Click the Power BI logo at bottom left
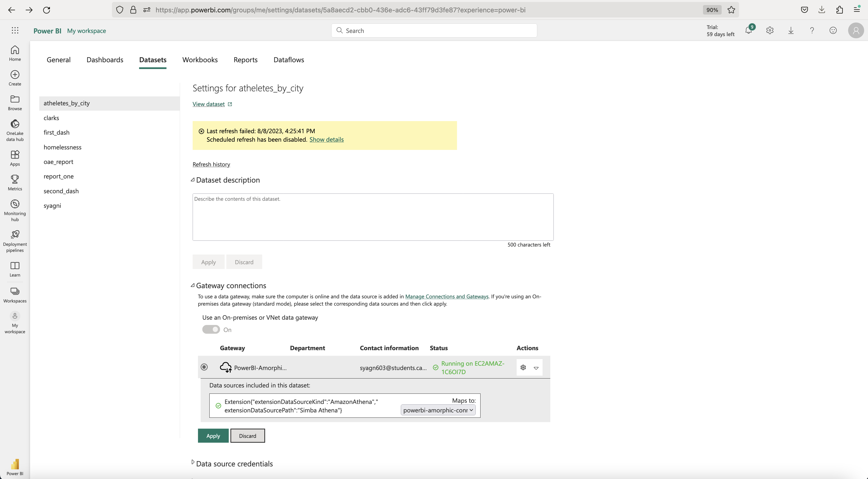The width and height of the screenshot is (868, 479). (x=15, y=467)
